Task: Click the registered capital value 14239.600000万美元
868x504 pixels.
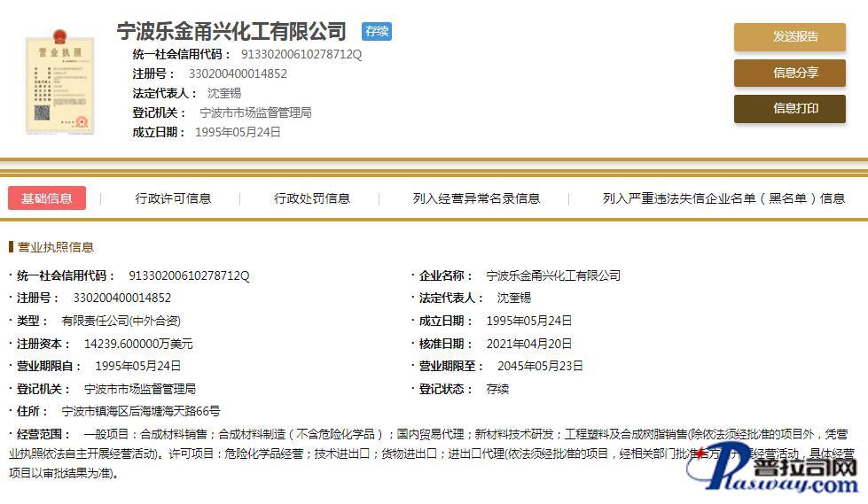Action: tap(138, 344)
